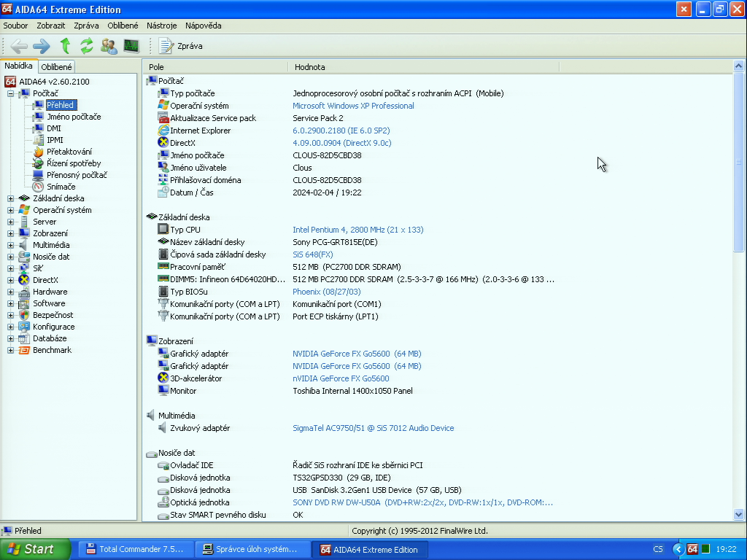Click the vertical scrollbar thumb
The height and width of the screenshot is (560, 747).
(x=738, y=162)
